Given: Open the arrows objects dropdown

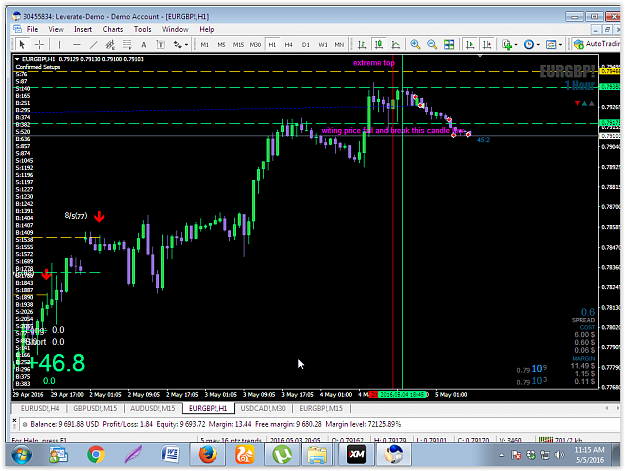Looking at the screenshot, I should [x=181, y=44].
